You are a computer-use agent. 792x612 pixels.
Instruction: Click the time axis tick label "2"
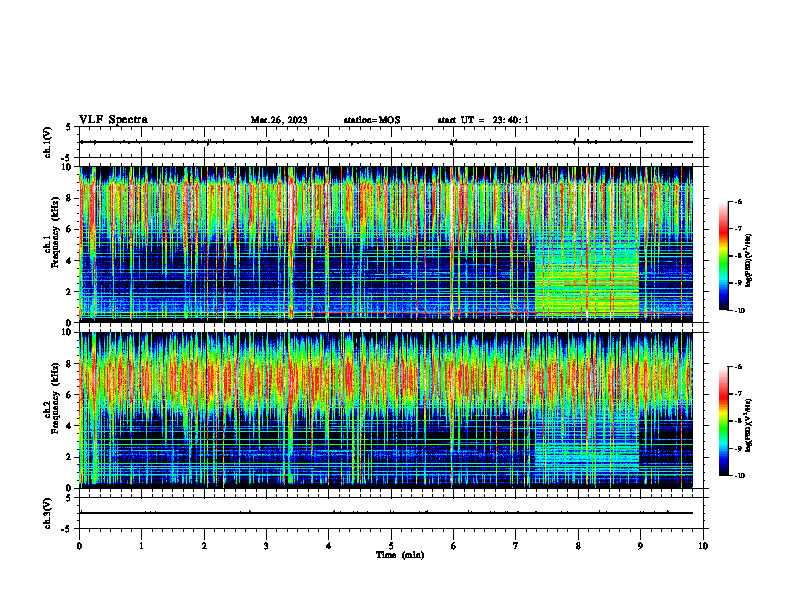tap(204, 546)
